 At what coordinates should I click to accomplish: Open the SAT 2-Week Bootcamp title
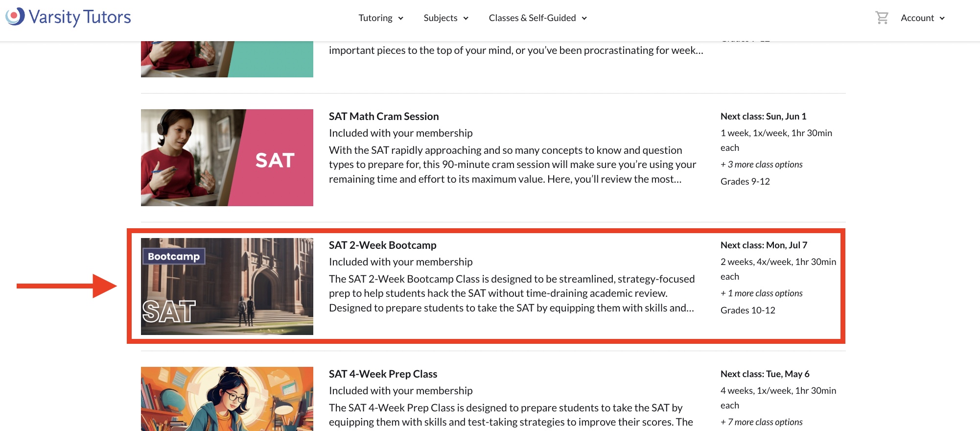click(x=382, y=245)
